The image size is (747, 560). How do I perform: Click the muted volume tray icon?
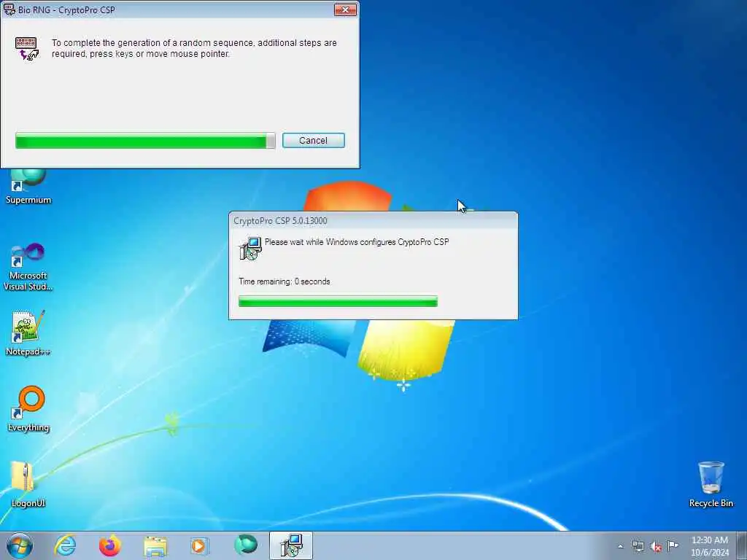tap(656, 546)
